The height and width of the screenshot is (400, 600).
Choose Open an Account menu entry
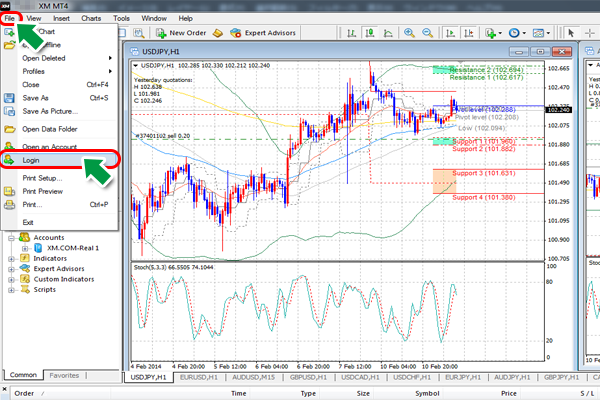point(59,146)
